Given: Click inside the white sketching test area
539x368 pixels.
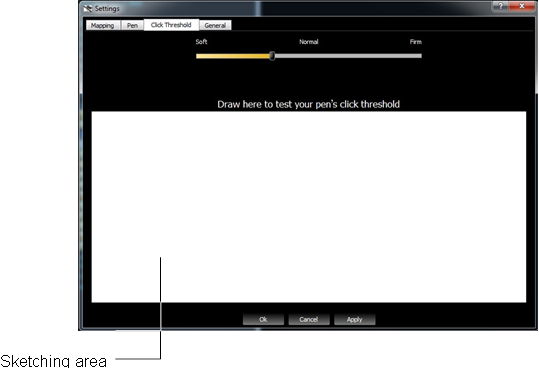Looking at the screenshot, I should pos(309,207).
